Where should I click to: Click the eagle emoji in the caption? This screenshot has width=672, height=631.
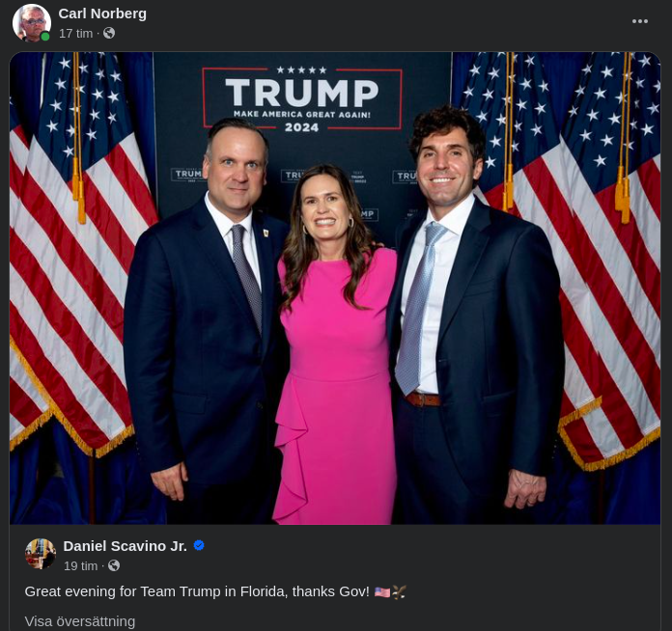[x=399, y=591]
